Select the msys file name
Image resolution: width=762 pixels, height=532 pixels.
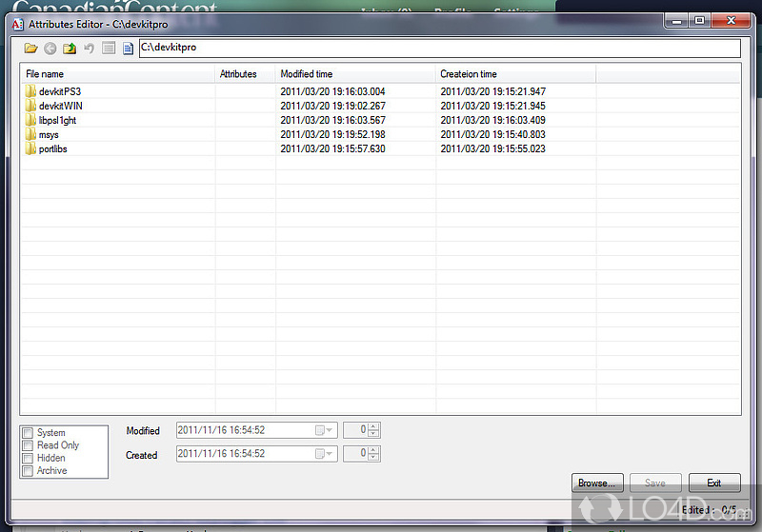point(49,134)
